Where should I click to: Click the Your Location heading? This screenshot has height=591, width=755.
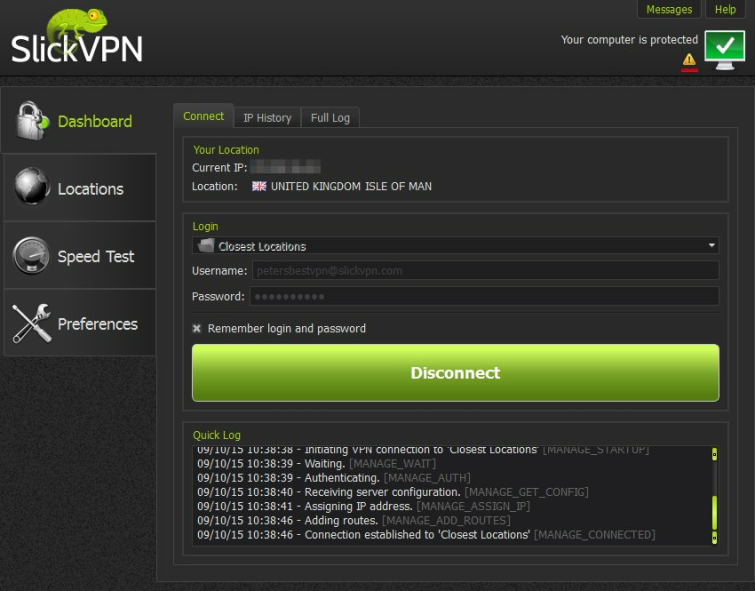pyautogui.click(x=226, y=150)
